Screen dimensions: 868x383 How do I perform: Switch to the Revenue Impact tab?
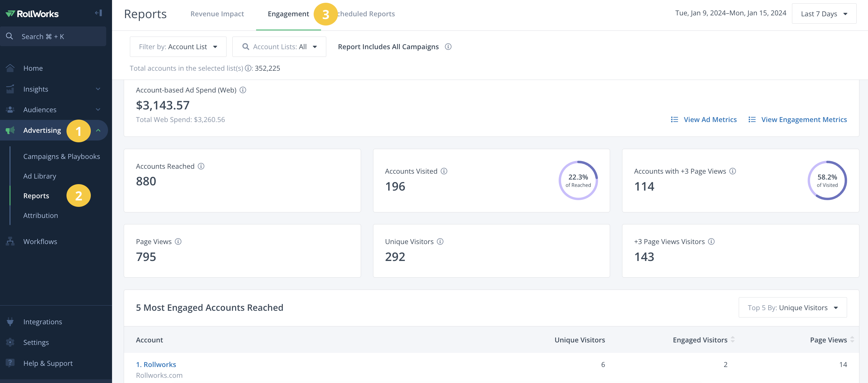pos(217,14)
